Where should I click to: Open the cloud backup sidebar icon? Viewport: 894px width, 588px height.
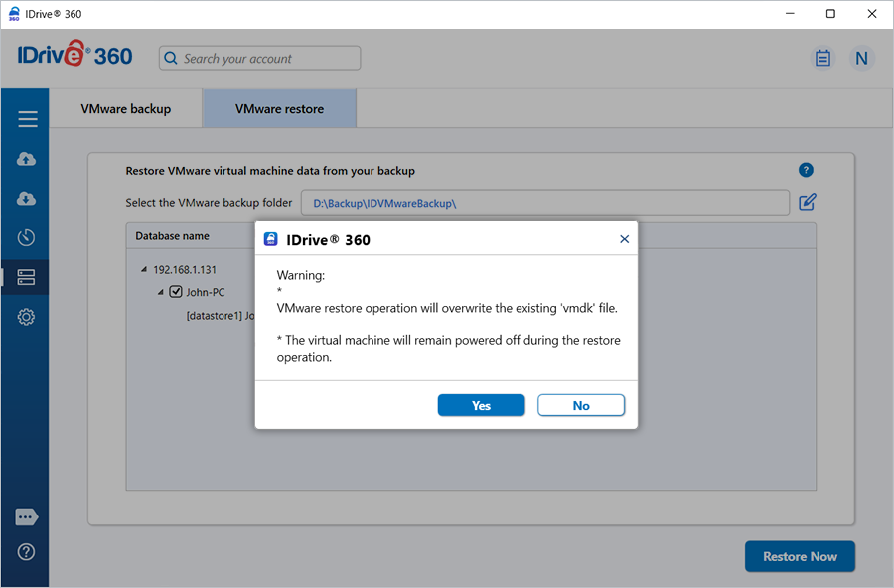click(27, 159)
